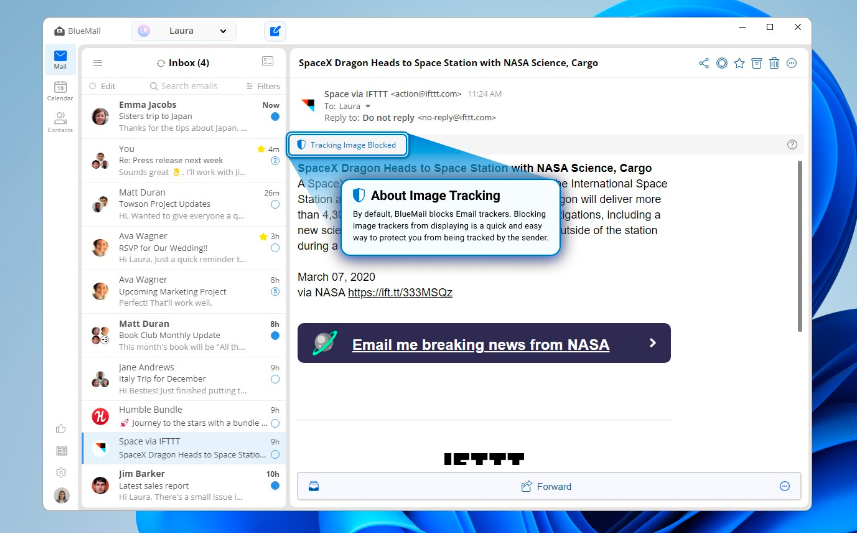The height and width of the screenshot is (533, 857).
Task: Open the Filters options
Action: (x=262, y=86)
